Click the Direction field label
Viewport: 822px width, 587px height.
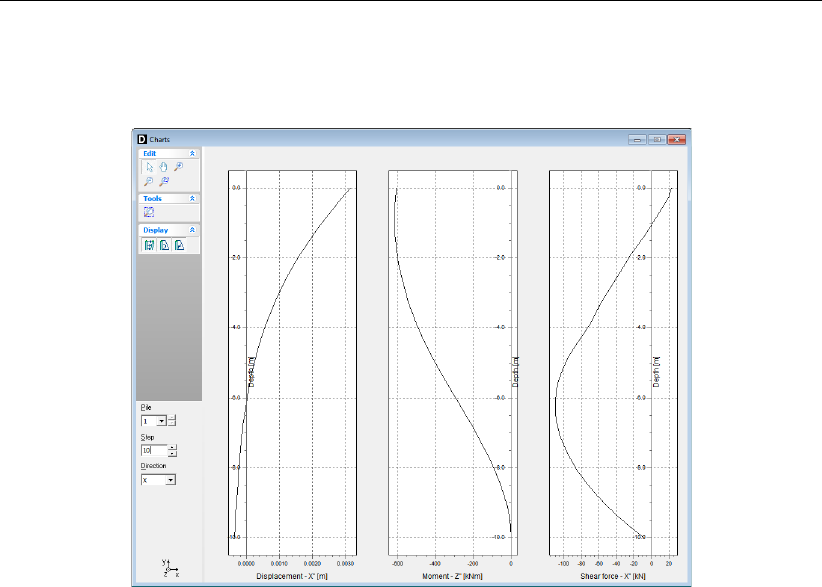[x=153, y=465]
